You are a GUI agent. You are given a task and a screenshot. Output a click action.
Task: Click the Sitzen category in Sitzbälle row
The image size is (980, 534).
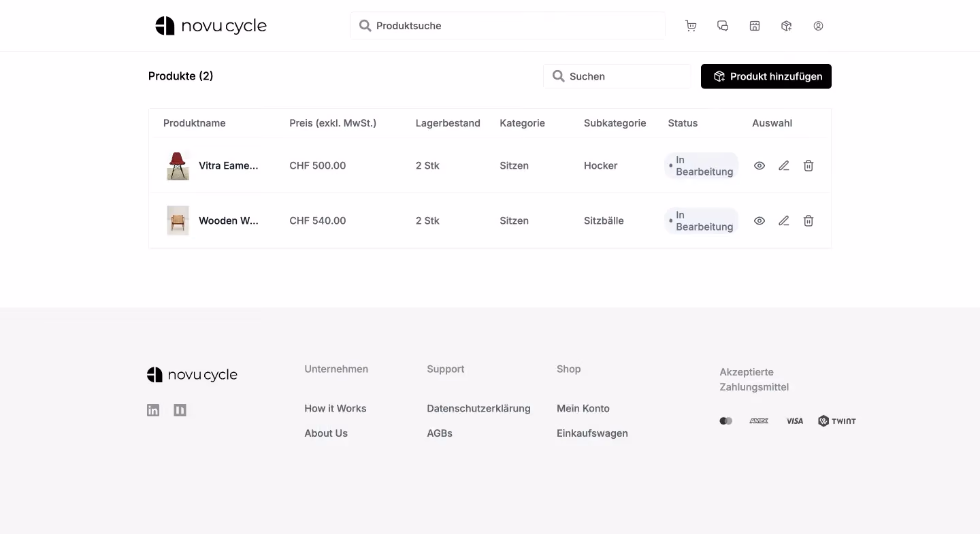coord(514,220)
